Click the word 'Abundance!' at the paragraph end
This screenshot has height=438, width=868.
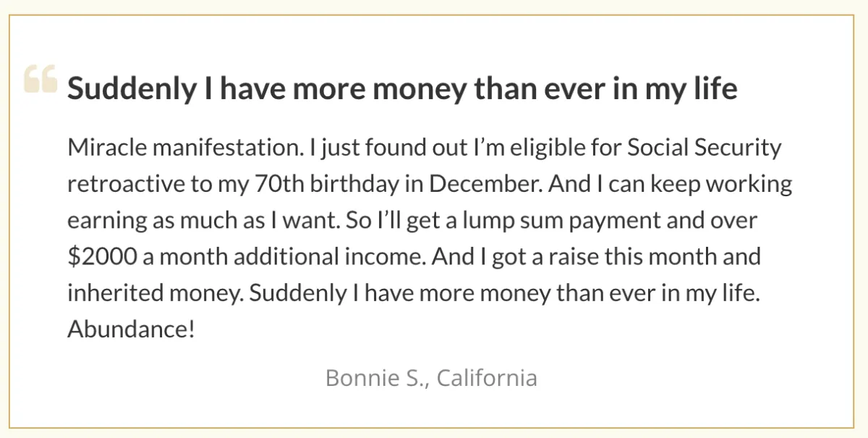click(131, 329)
